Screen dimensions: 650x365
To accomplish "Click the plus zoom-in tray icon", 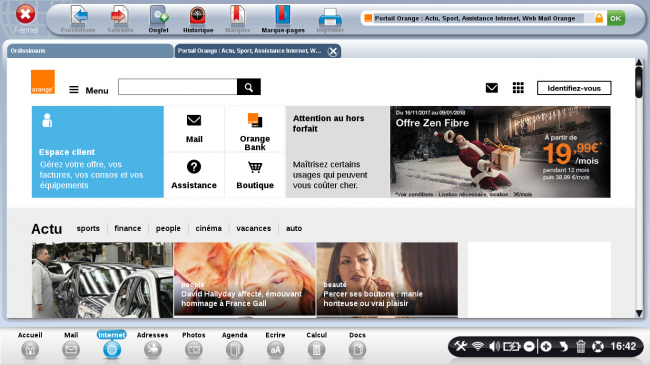I will [x=546, y=346].
